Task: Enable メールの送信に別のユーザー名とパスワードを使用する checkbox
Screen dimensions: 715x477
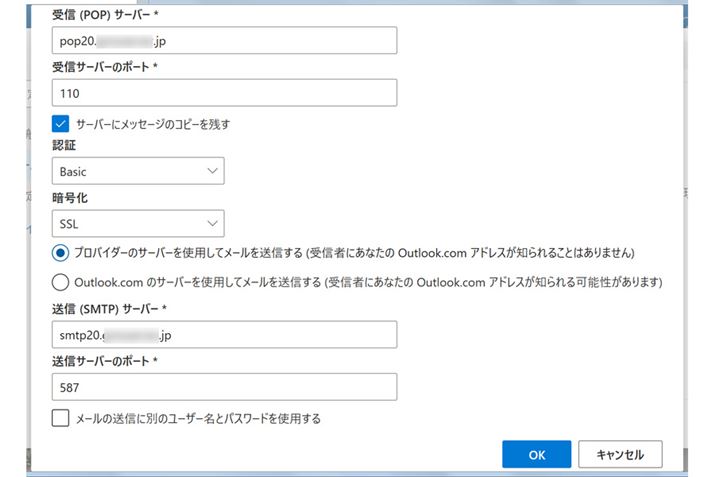Action: 61,418
